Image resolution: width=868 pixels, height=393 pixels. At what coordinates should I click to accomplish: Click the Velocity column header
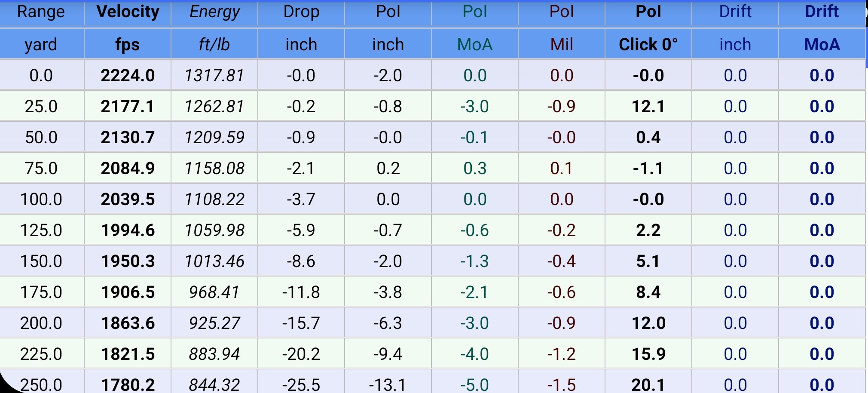click(x=128, y=12)
